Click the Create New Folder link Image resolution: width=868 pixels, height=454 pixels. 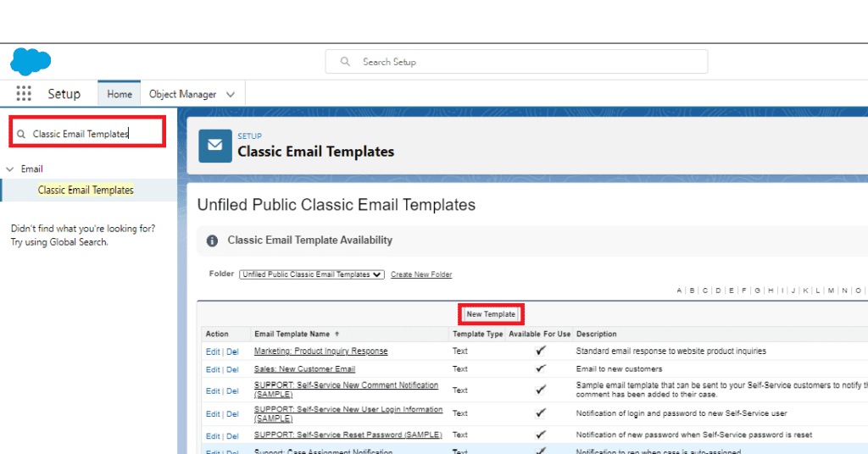[421, 274]
